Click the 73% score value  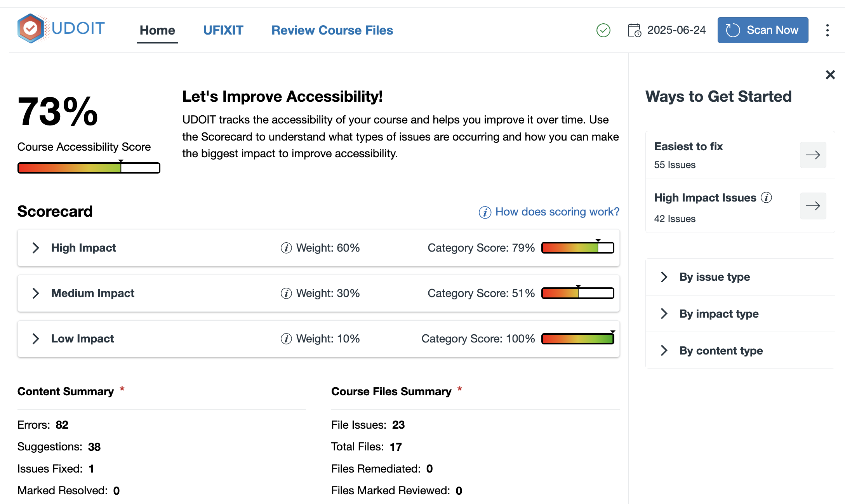click(58, 112)
